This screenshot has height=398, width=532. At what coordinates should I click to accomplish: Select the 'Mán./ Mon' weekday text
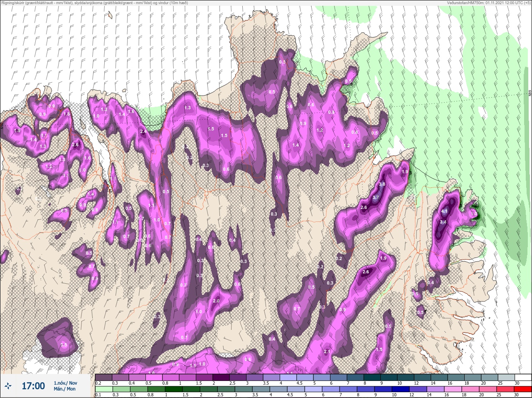64,389
